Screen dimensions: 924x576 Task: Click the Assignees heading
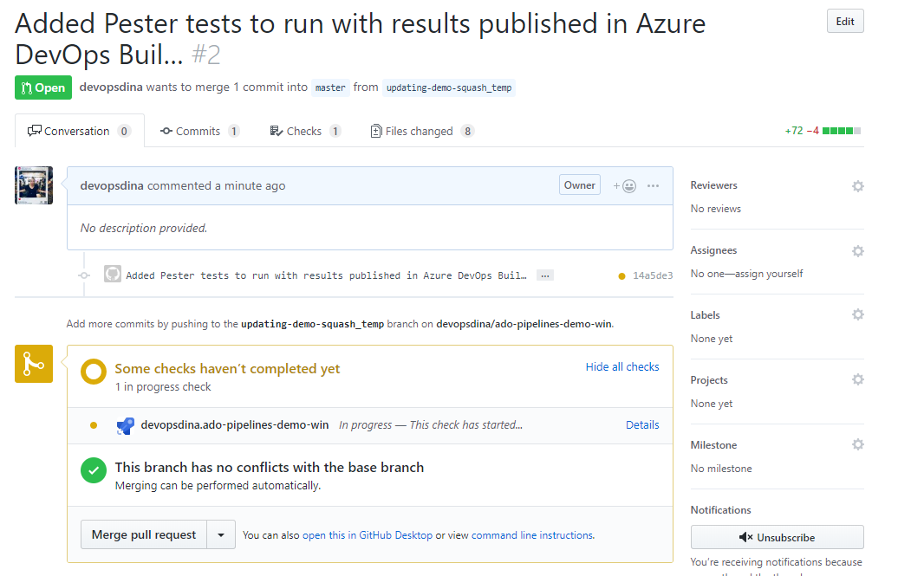[713, 250]
